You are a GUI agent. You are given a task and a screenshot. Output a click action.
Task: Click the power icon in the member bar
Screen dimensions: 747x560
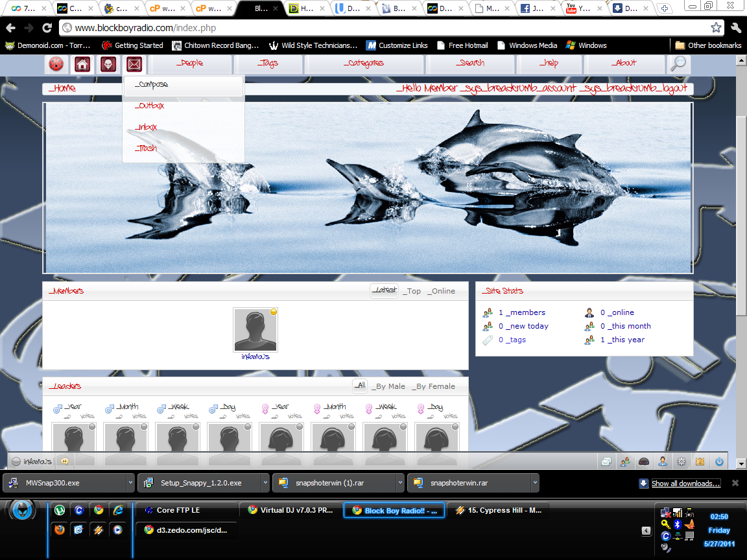coord(719,461)
